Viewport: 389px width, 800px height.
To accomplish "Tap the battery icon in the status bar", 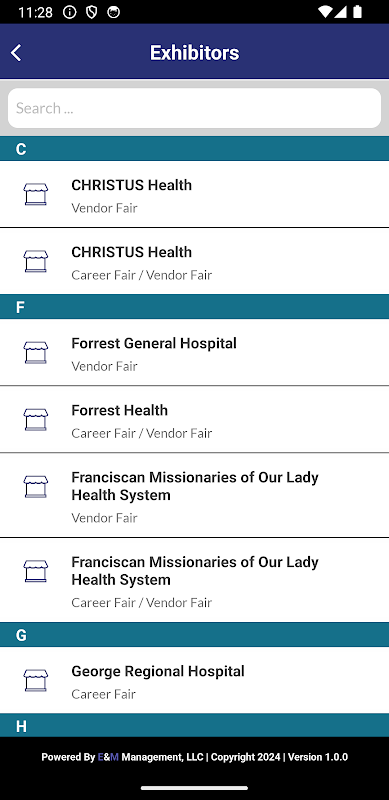I will 357,12.
